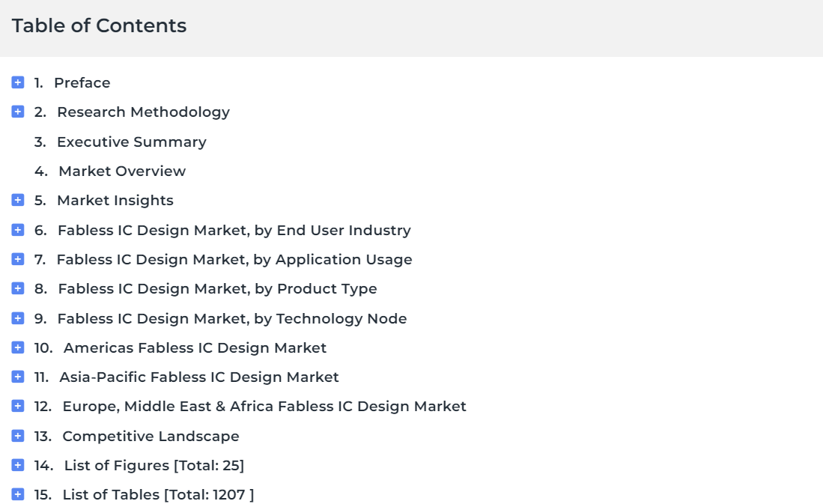Click the Table of Contents heading
Viewport: 823px width, 504px height.
coord(100,26)
